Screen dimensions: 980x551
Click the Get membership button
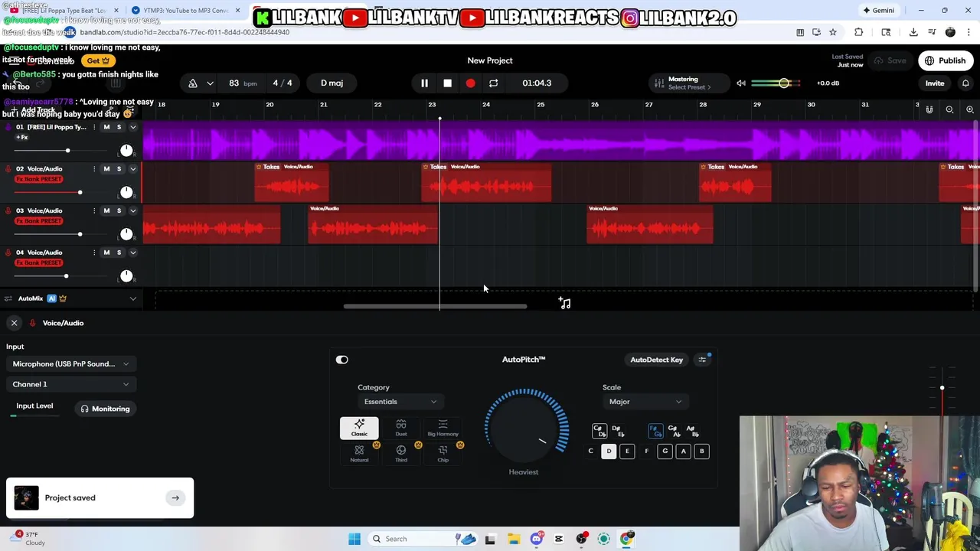pos(98,60)
